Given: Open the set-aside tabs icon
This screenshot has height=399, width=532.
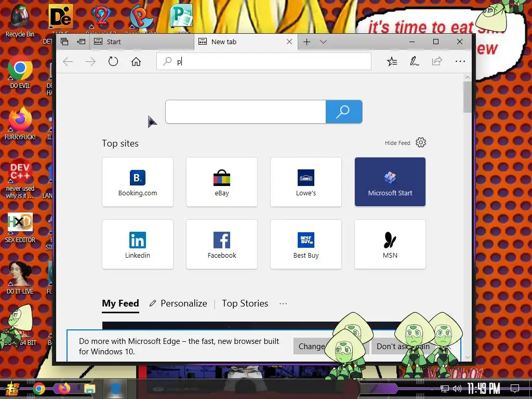Looking at the screenshot, I should coord(64,42).
